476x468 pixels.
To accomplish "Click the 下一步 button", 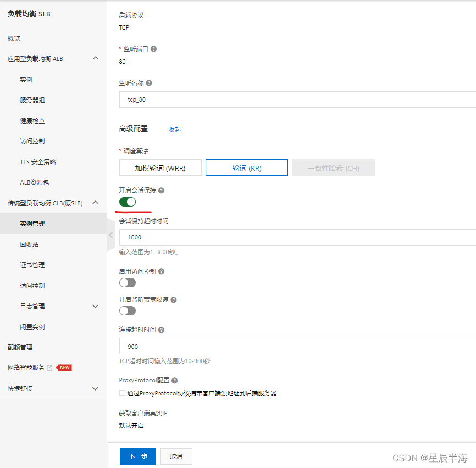I will 138,456.
